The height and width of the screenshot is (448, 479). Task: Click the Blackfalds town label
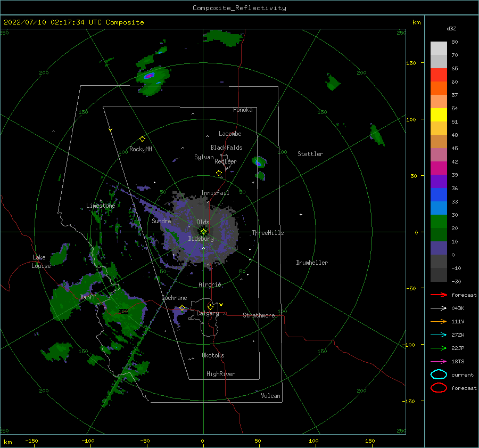226,148
